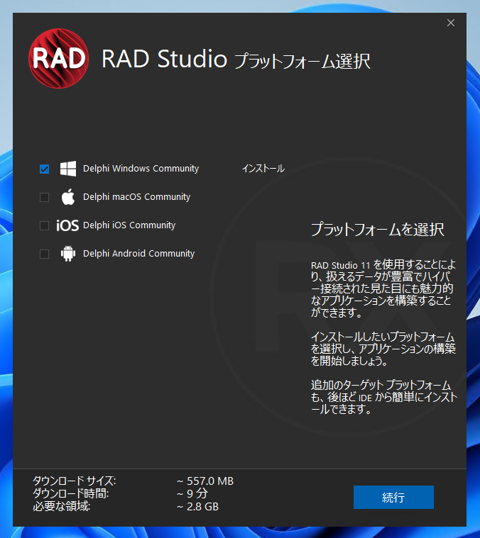The image size is (480, 538).
Task: Click the Apple logo icon
Action: [68, 197]
